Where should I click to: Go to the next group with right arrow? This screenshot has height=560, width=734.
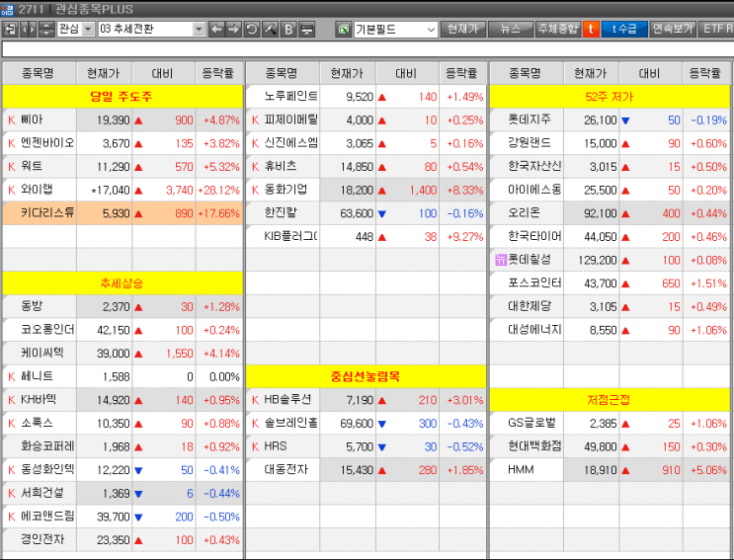pos(233,29)
